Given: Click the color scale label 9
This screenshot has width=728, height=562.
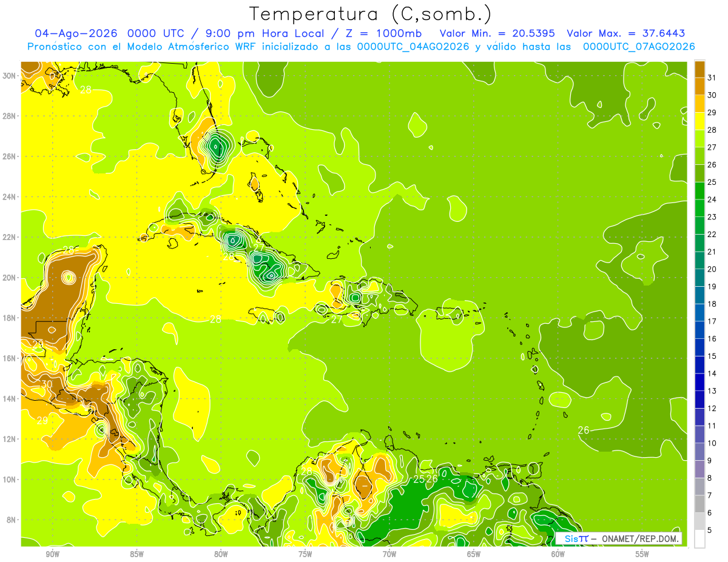Looking at the screenshot, I should click(x=710, y=461).
